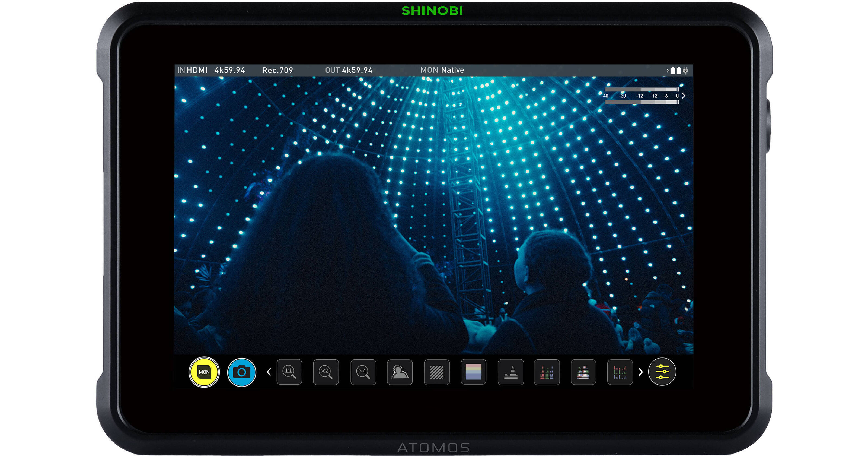
Task: Expand the battery status chevron
Action: click(667, 71)
